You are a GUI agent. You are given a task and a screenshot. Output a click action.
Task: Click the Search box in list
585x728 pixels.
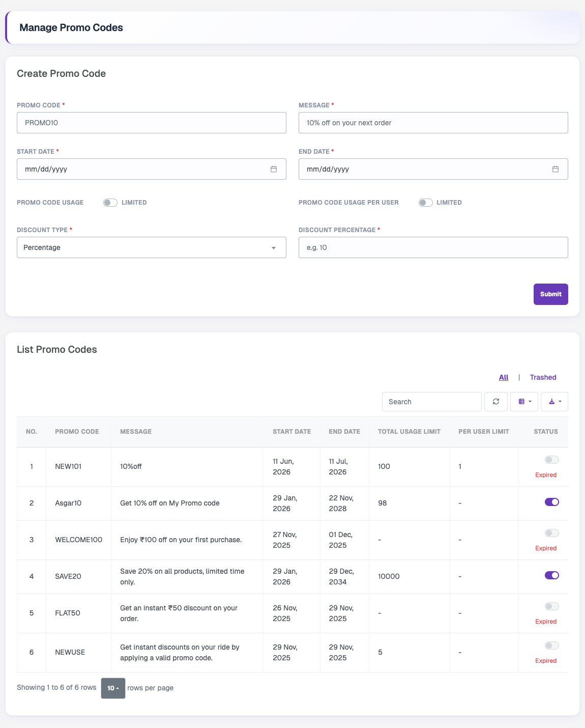point(432,402)
